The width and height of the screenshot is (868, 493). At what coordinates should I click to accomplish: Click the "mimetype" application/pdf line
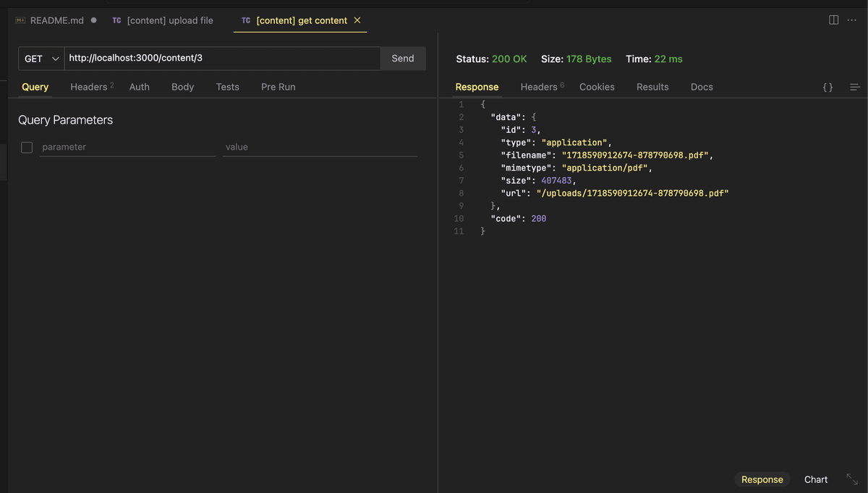pos(576,168)
